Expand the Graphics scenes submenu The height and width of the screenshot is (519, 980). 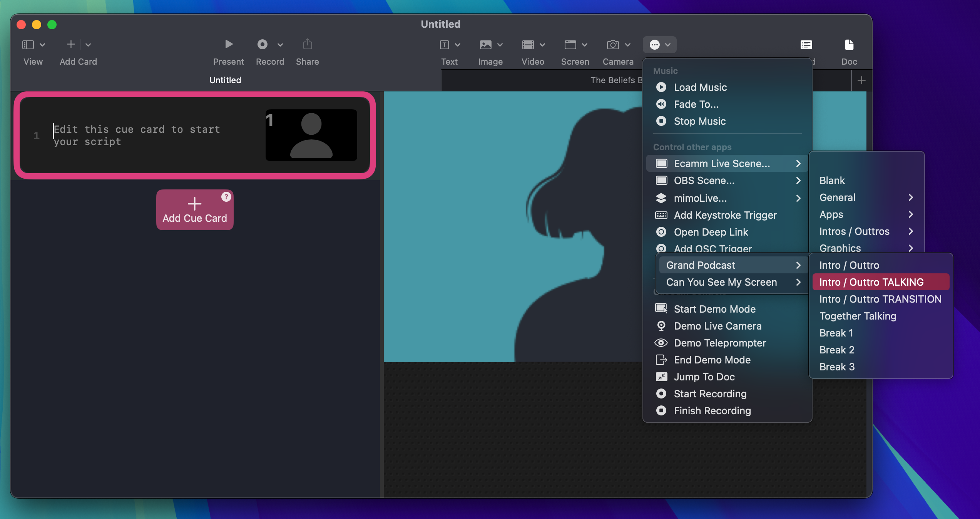point(866,248)
